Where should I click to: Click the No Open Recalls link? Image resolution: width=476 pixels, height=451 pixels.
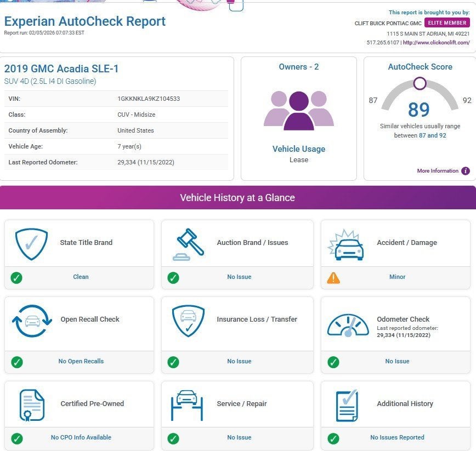click(x=81, y=362)
